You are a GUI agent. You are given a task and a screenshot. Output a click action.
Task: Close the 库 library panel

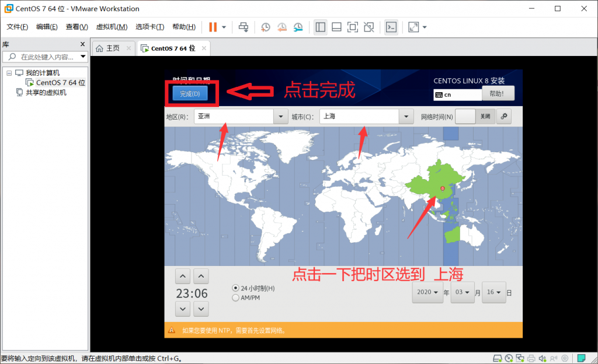click(82, 44)
